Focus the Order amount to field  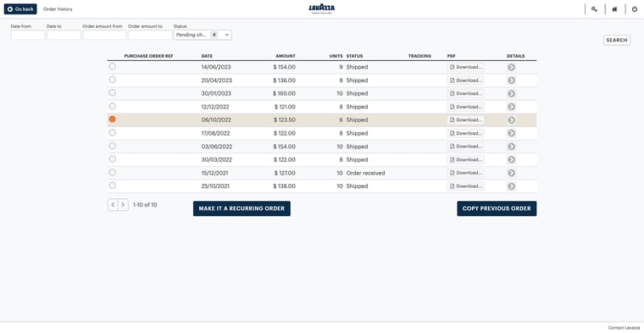pyautogui.click(x=150, y=35)
